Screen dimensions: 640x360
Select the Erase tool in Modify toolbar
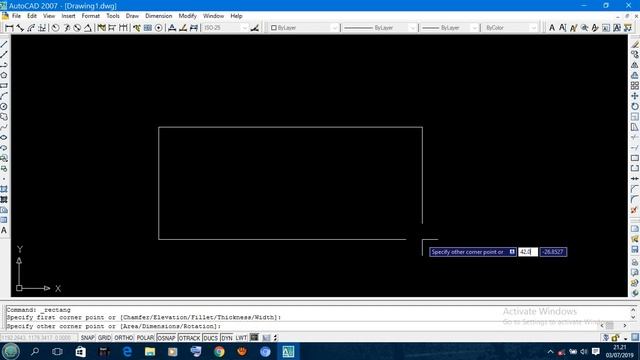tap(635, 44)
